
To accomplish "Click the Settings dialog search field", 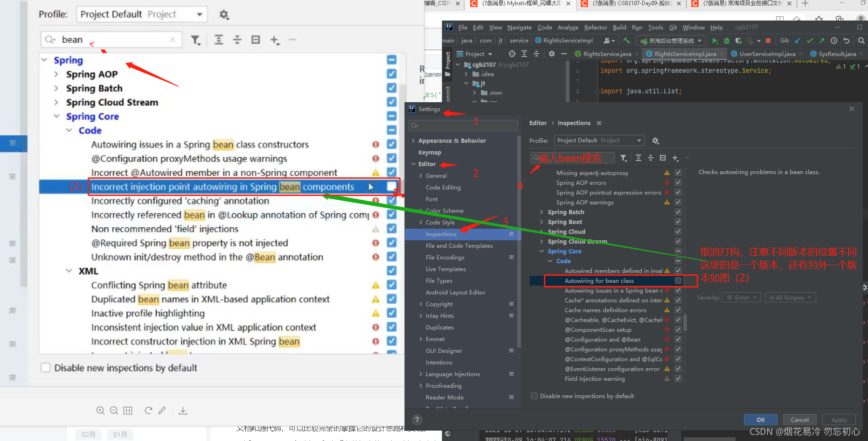I will (x=463, y=125).
